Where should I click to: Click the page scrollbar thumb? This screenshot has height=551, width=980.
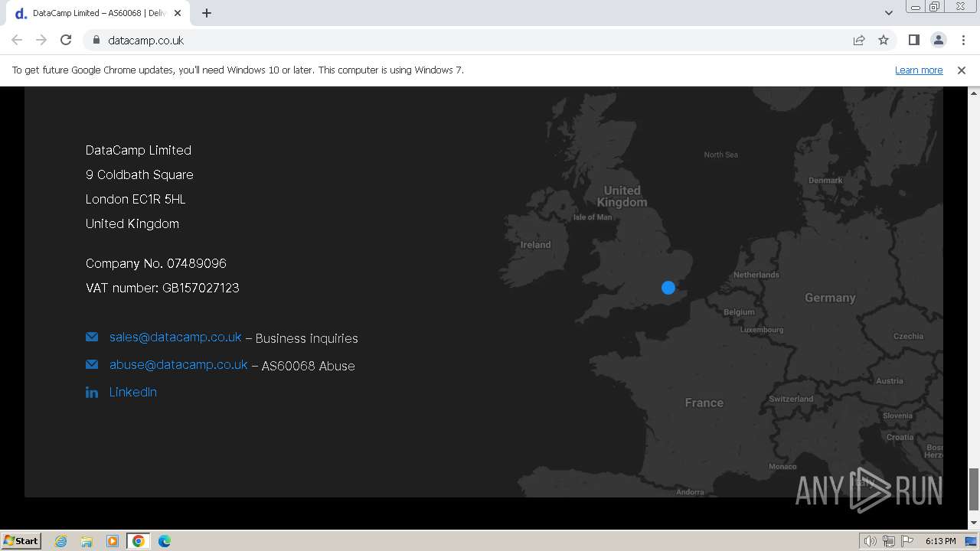[974, 489]
